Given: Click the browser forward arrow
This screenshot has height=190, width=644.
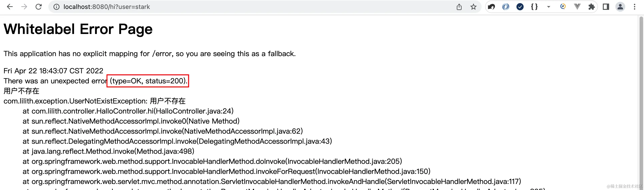Looking at the screenshot, I should (x=24, y=7).
